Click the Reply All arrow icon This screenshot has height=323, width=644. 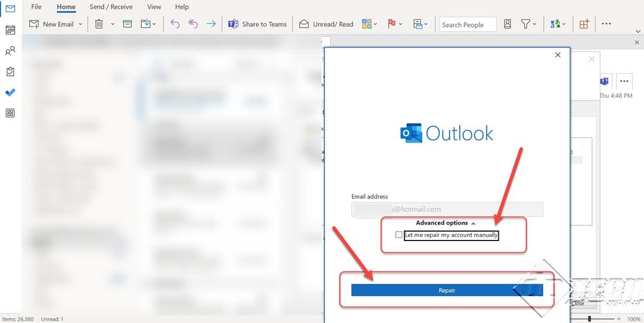click(x=193, y=24)
